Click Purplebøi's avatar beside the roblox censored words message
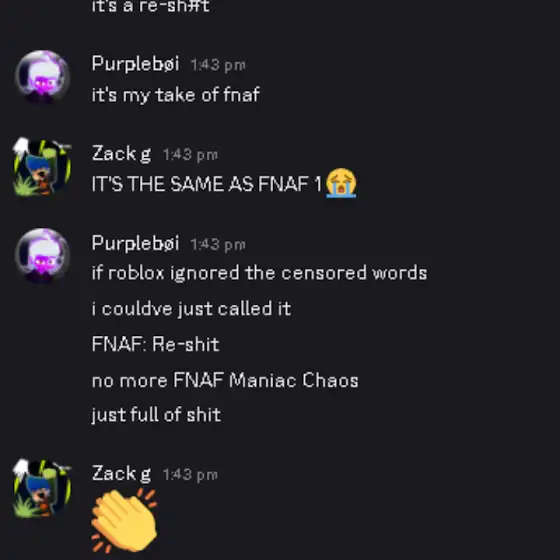The image size is (560, 560). tap(42, 256)
